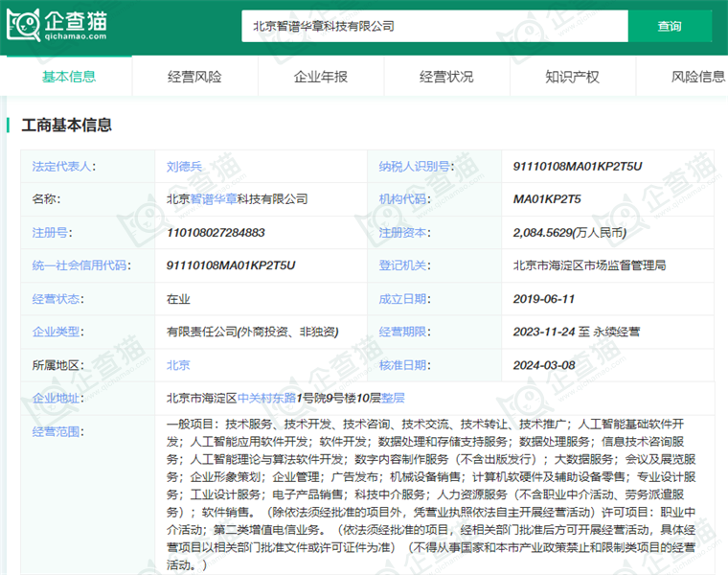This screenshot has width=728, height=575.
Task: Open the 知识产权 tab
Action: (573, 76)
